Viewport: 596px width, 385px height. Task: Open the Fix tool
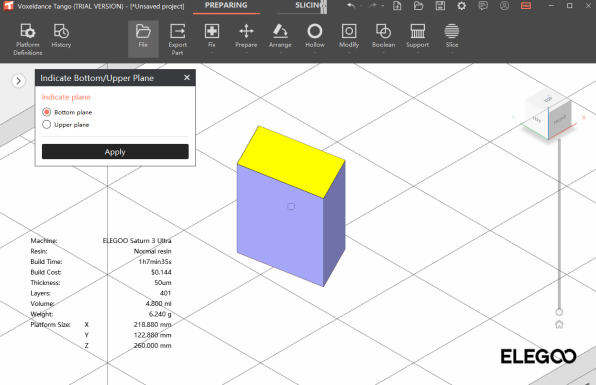[212, 39]
